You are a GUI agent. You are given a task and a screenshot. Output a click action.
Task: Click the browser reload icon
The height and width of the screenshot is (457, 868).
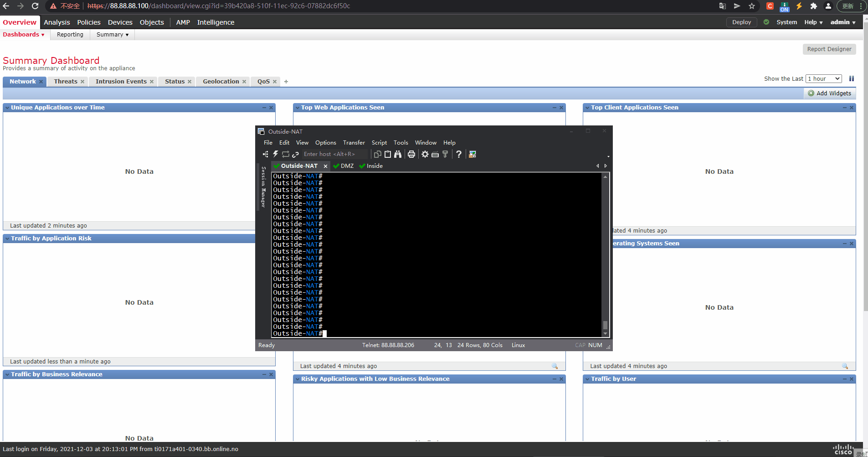pyautogui.click(x=35, y=6)
